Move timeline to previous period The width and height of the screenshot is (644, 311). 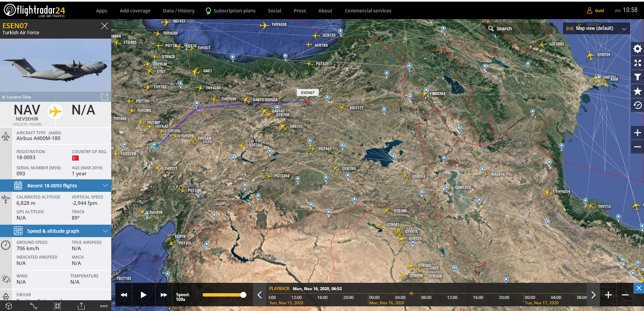tap(259, 295)
